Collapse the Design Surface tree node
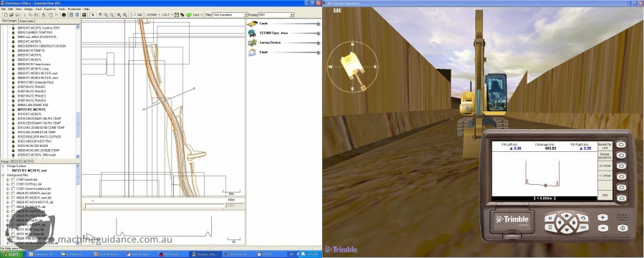The image size is (644, 258). click(3, 166)
